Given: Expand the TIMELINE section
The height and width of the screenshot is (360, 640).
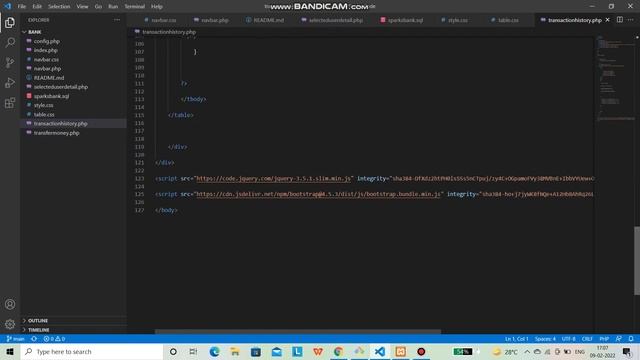Looking at the screenshot, I should [x=38, y=330].
